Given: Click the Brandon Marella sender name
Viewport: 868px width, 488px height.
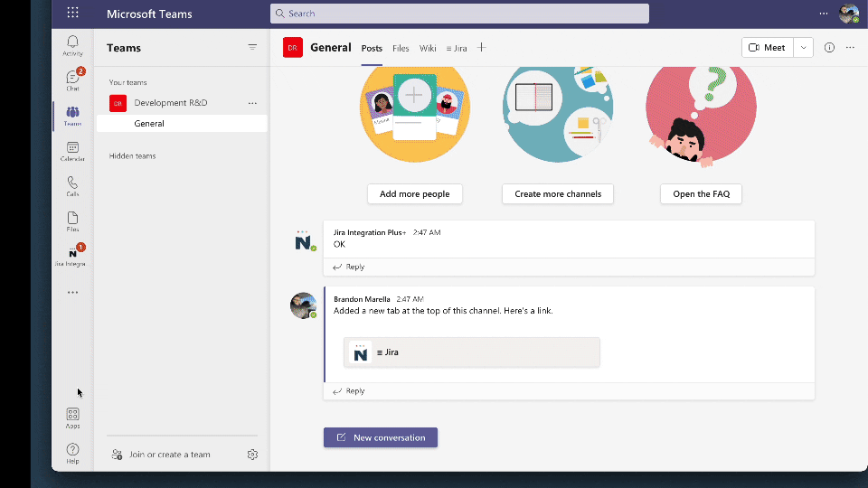Looking at the screenshot, I should coord(362,299).
